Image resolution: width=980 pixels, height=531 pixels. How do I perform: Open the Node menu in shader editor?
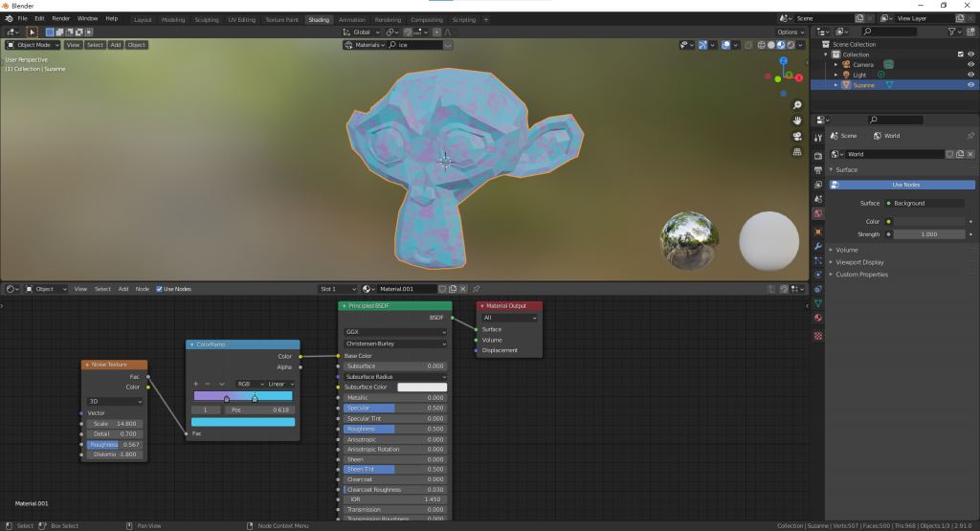(143, 289)
